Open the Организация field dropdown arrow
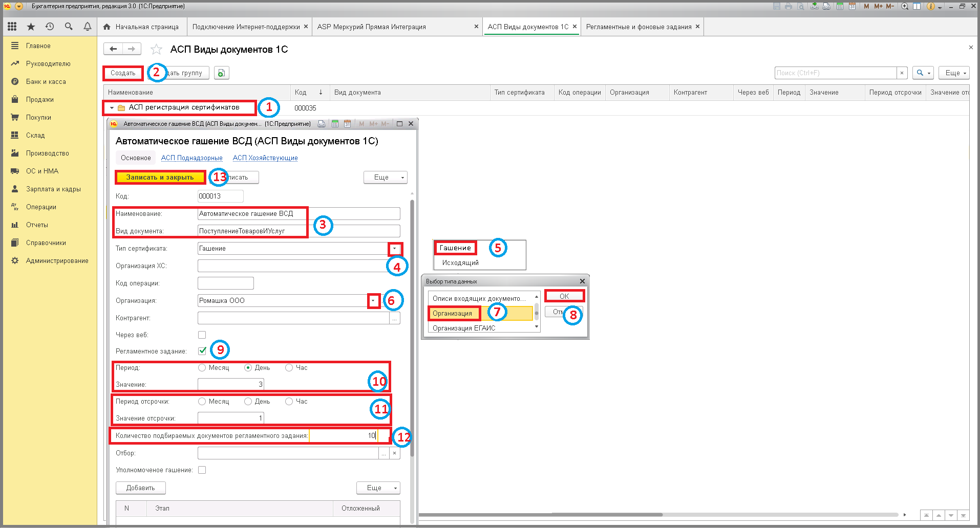 click(x=373, y=301)
